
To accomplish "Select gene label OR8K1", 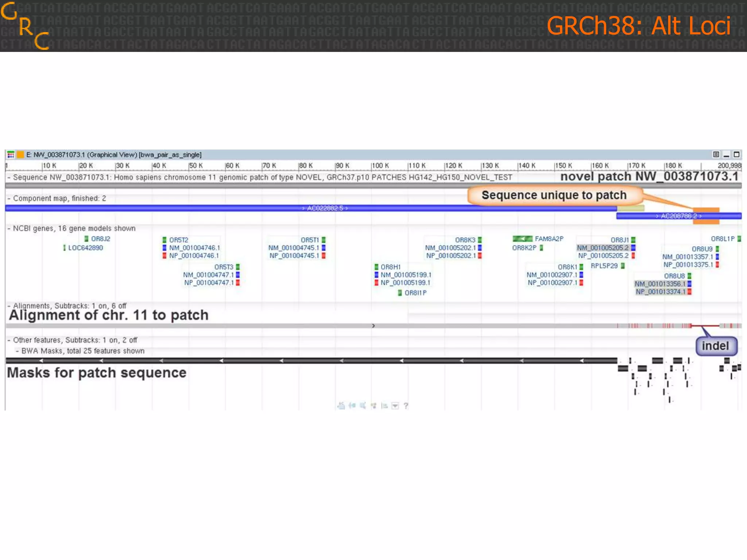I will (x=568, y=267).
